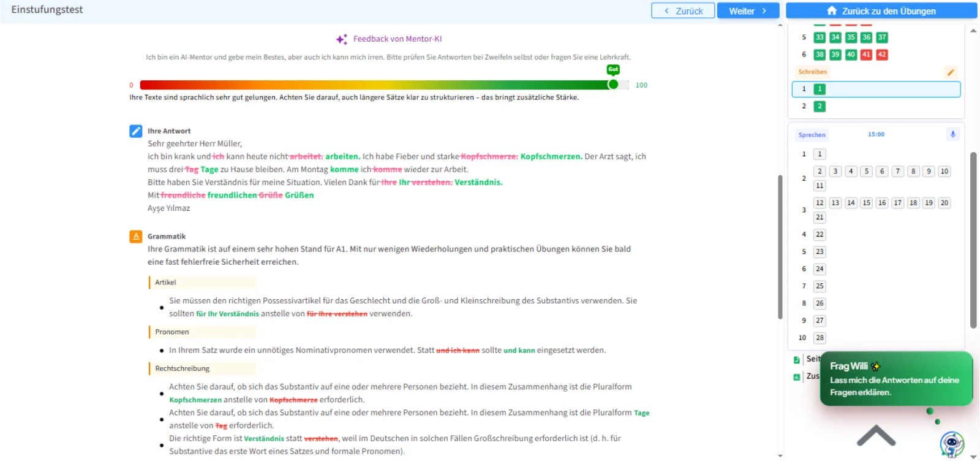Open the Willi robot chat assistant

coord(952,444)
